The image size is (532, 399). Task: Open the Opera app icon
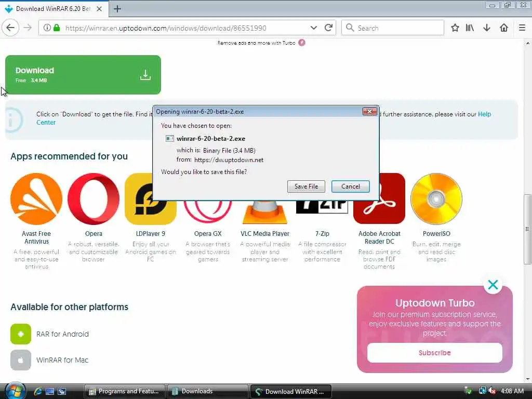(x=94, y=199)
